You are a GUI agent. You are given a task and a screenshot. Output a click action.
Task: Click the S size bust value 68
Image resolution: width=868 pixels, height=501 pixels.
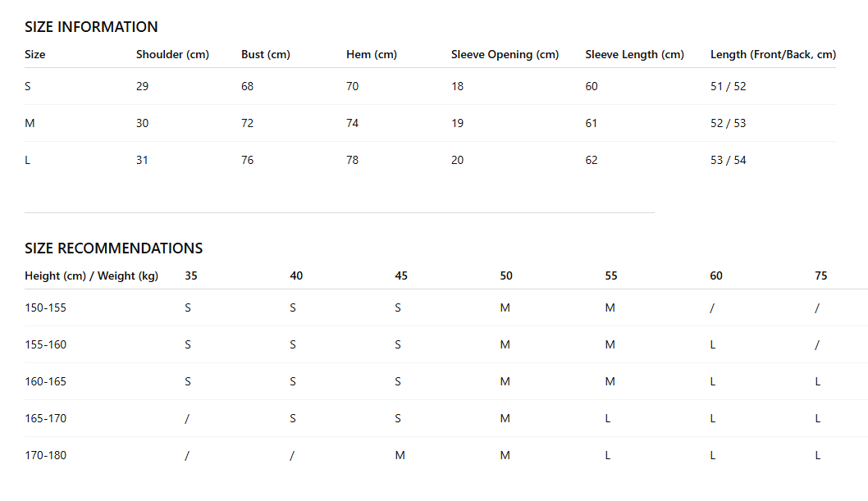click(248, 86)
